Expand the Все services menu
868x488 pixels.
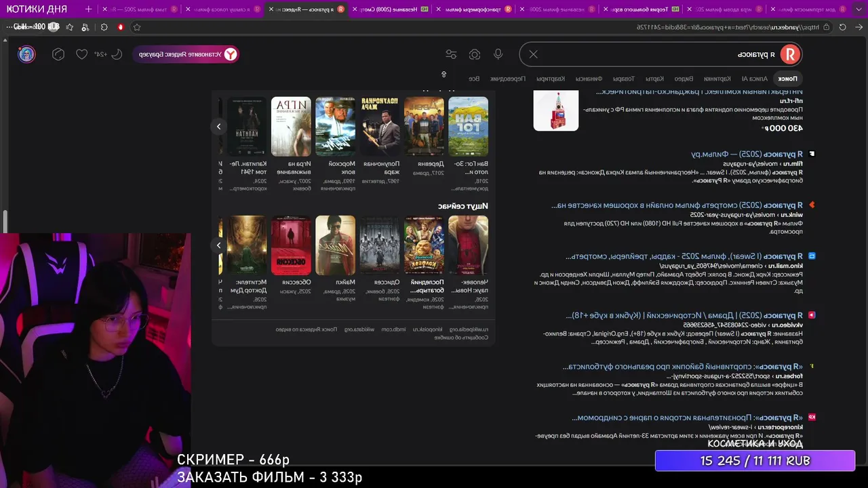(474, 79)
